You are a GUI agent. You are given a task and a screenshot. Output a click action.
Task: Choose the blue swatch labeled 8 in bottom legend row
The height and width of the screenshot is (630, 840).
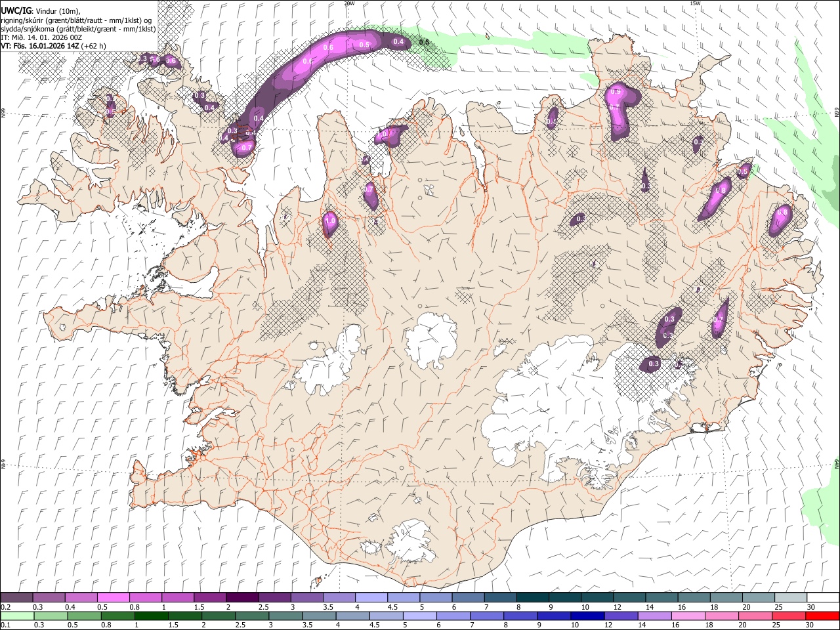[x=520, y=616]
